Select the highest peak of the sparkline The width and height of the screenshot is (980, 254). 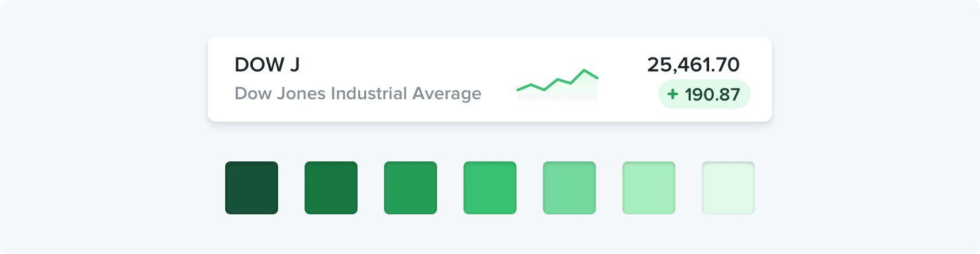coord(585,70)
